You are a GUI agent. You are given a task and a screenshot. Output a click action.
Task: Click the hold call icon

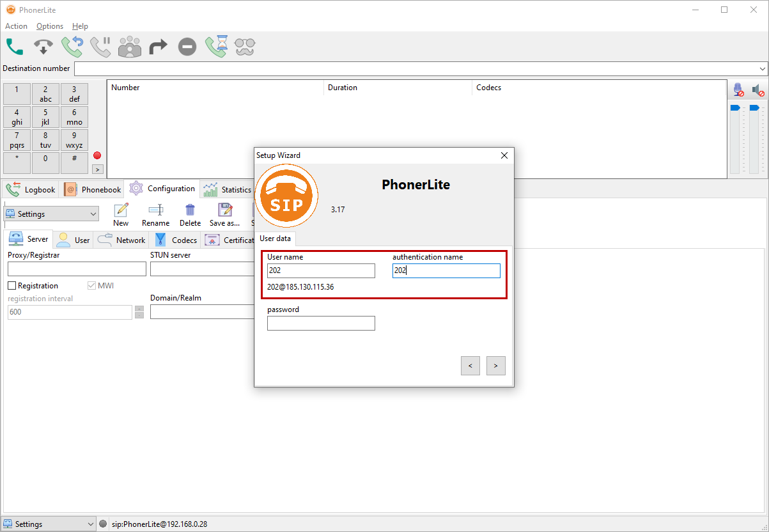100,47
